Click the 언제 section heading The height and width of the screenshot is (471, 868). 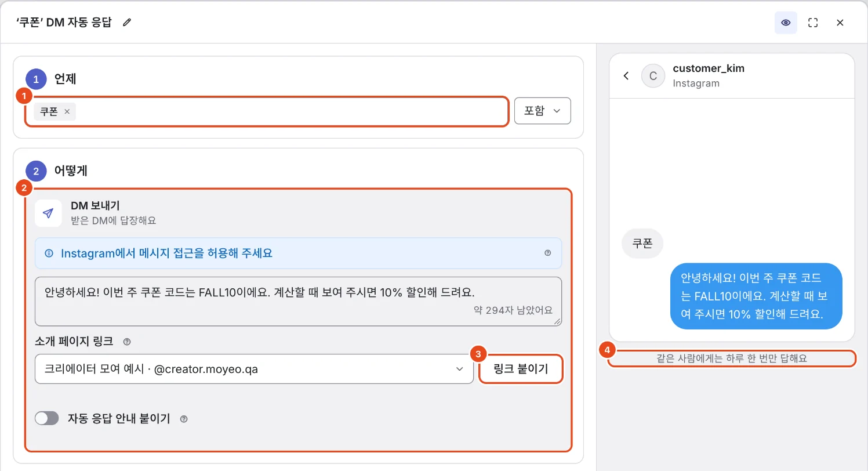65,79
